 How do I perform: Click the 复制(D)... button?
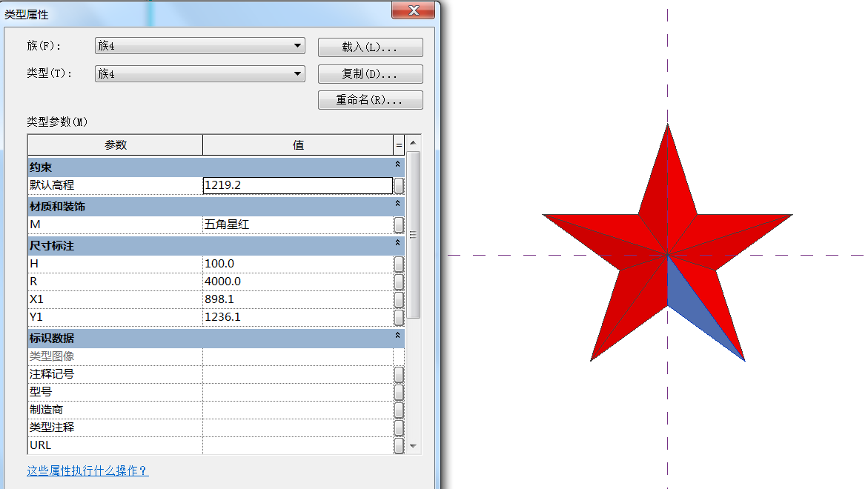pyautogui.click(x=371, y=73)
